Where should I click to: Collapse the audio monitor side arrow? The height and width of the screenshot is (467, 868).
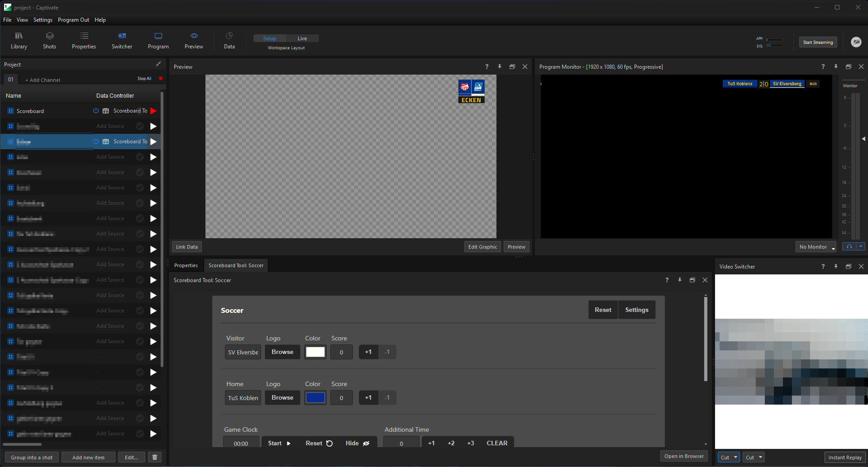[x=863, y=139]
